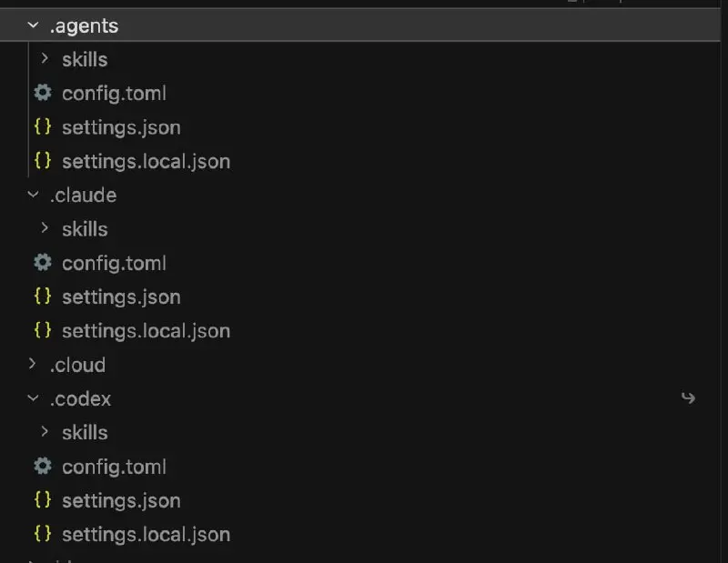Image resolution: width=728 pixels, height=563 pixels.
Task: Click gear icon of .agents config.toml
Action: 43,93
